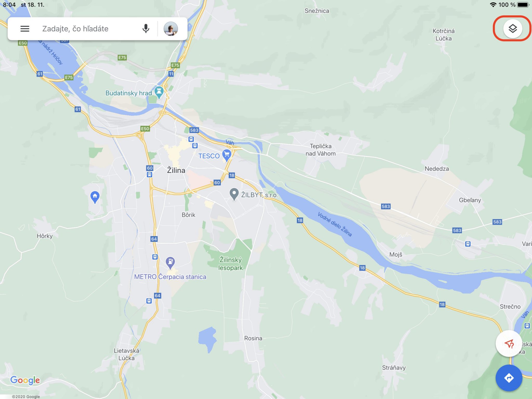Open the map layers button

pos(512,29)
